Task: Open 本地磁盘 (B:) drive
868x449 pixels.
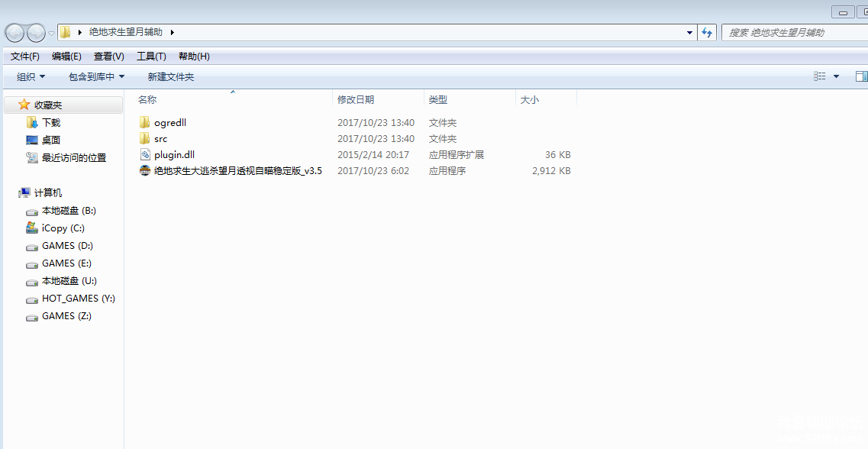Action: (x=69, y=211)
